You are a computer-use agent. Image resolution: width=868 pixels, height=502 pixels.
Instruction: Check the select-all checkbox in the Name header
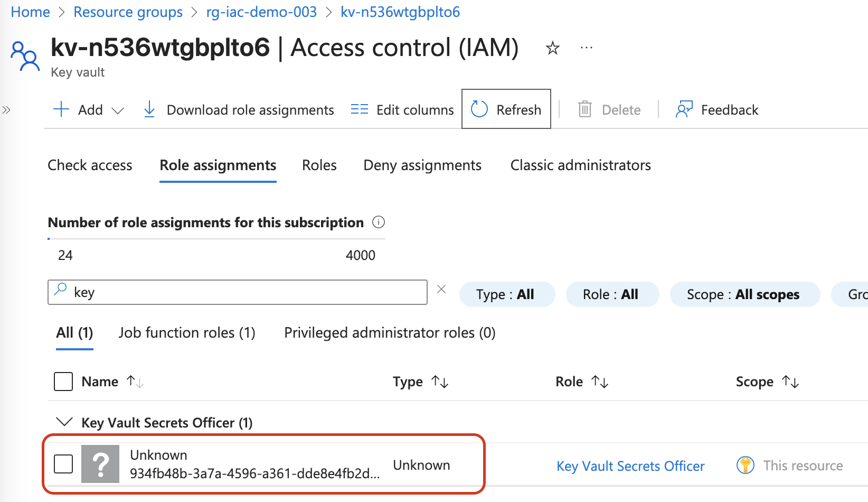pos(63,381)
